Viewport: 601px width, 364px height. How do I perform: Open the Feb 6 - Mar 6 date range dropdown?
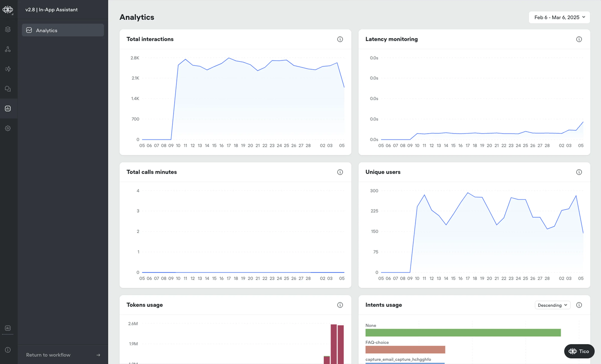559,17
